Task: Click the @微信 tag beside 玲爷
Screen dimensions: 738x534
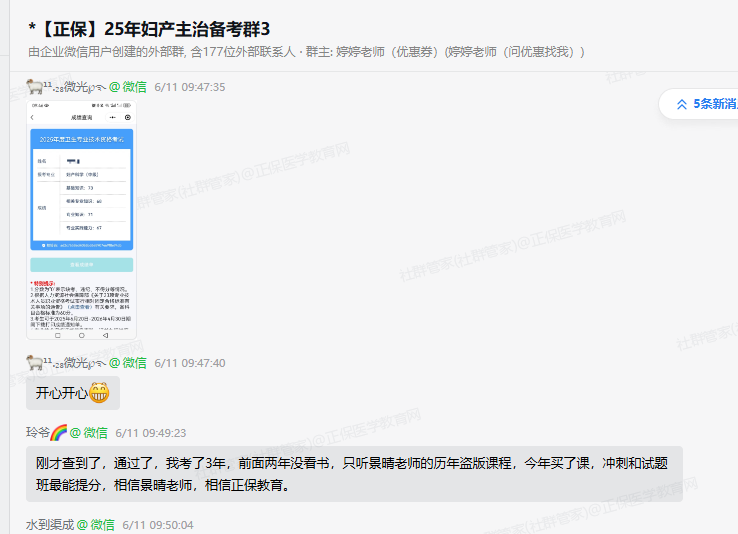Action: pos(90,433)
